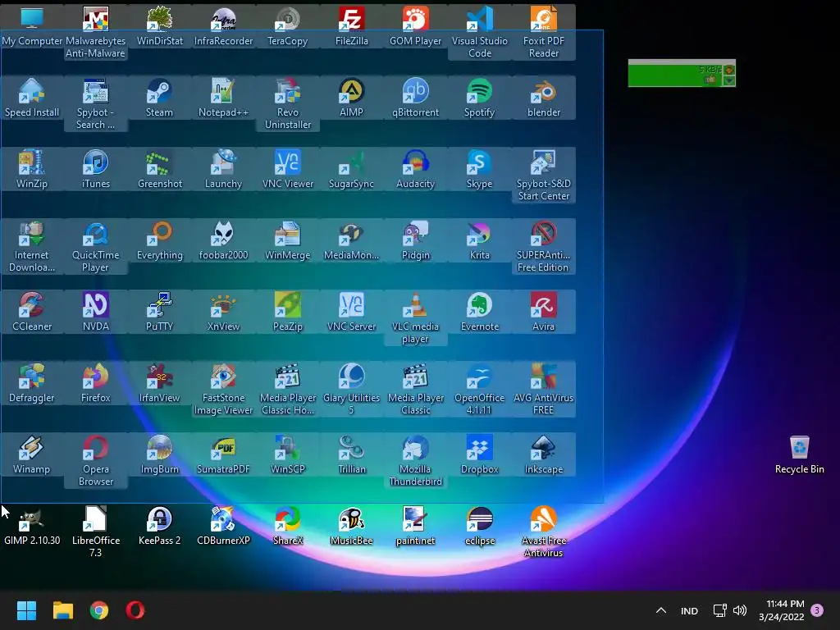The width and height of the screenshot is (840, 630).
Task: Click the VNC Viewer icon
Action: tap(288, 169)
